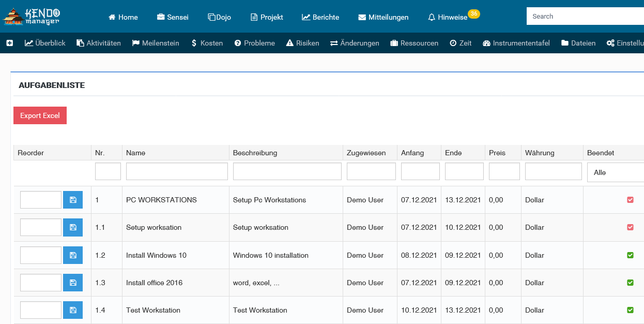Open the Berichte menu
The height and width of the screenshot is (324, 644).
320,17
